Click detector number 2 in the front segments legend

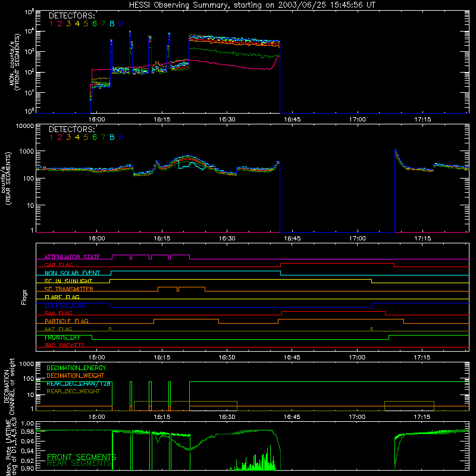pos(60,24)
